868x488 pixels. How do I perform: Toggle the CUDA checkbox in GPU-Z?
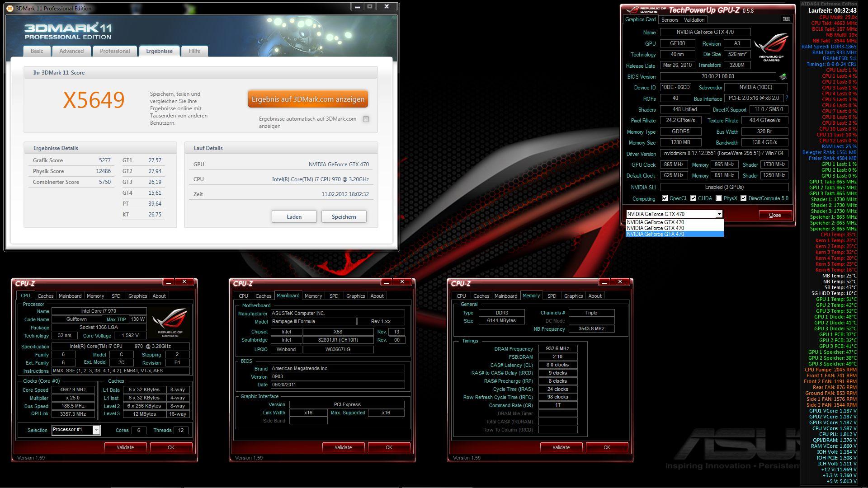(693, 198)
